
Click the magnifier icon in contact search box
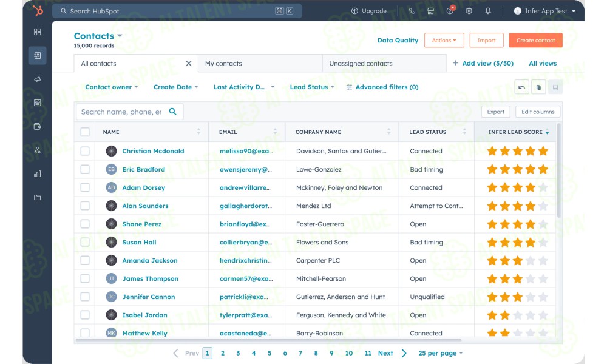pyautogui.click(x=172, y=112)
